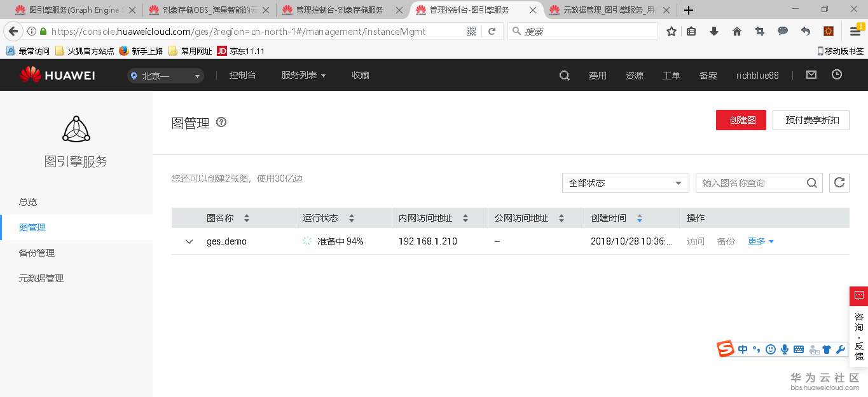Click 备份 for ges_demo

click(726, 241)
